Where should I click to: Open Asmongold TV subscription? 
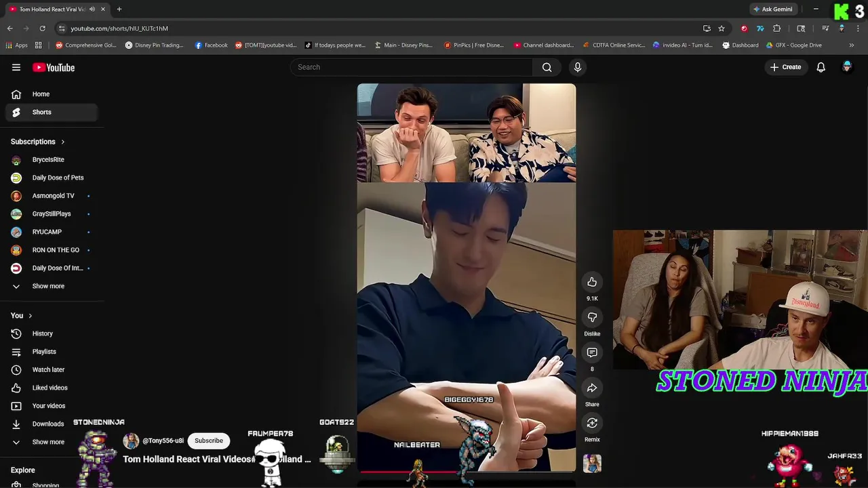point(52,196)
